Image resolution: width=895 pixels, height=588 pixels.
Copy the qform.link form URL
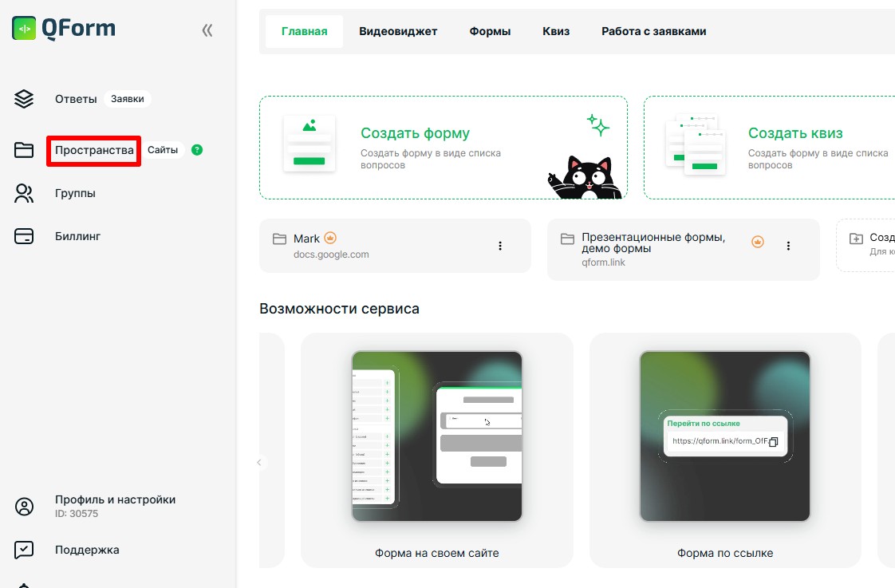tap(772, 441)
